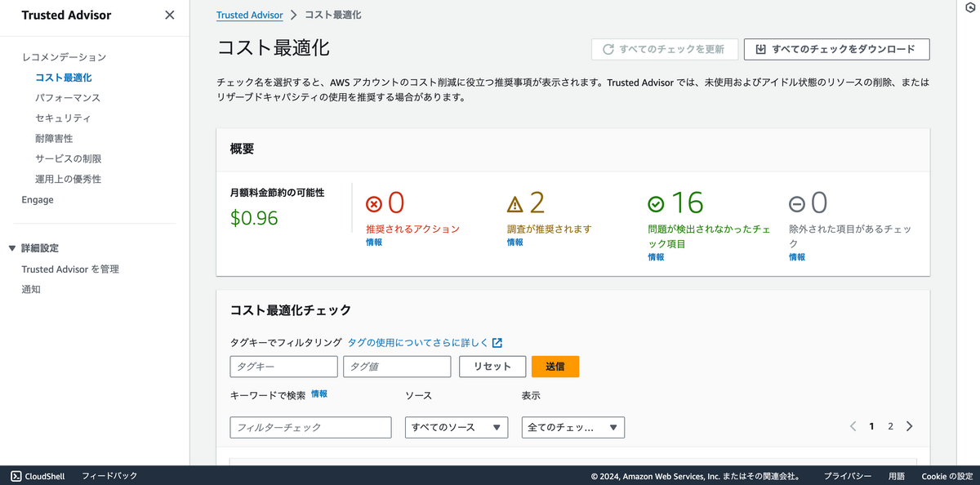This screenshot has height=485, width=980.
Task: Open the すべてのソース dropdown
Action: click(457, 427)
